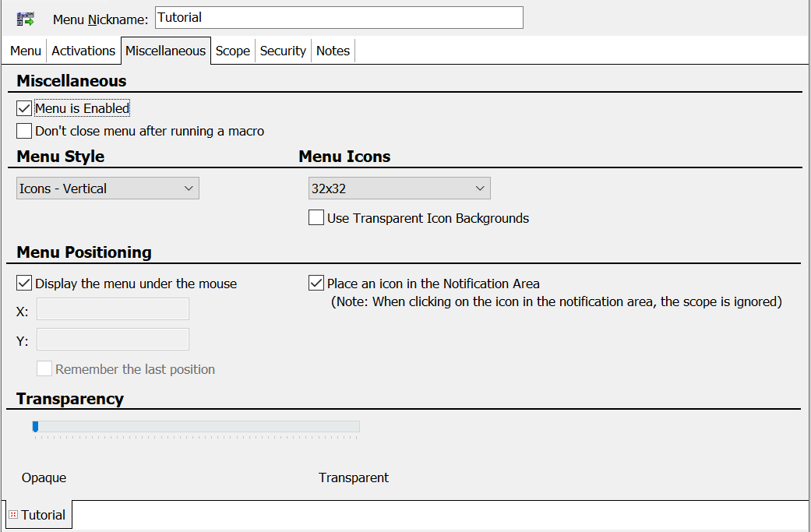
Task: Check Use Transparent Icon Backgrounds
Action: [316, 218]
